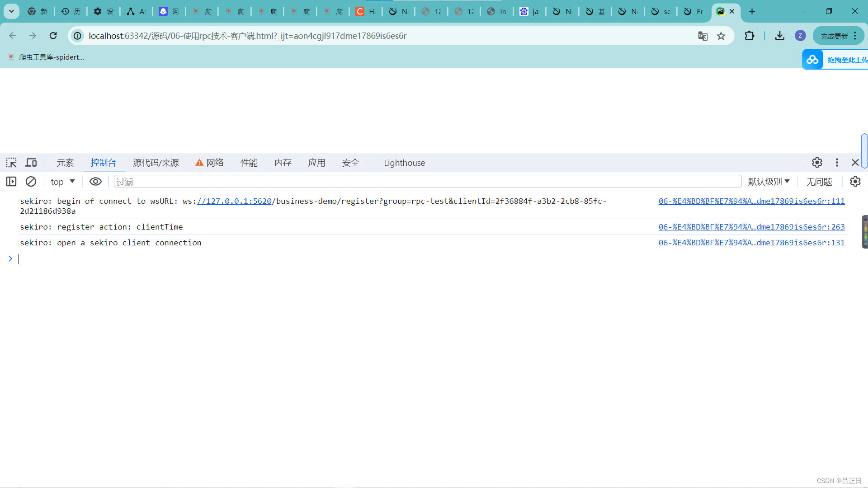Click the clear console icon
Viewport: 868px width, 488px height.
click(x=31, y=182)
